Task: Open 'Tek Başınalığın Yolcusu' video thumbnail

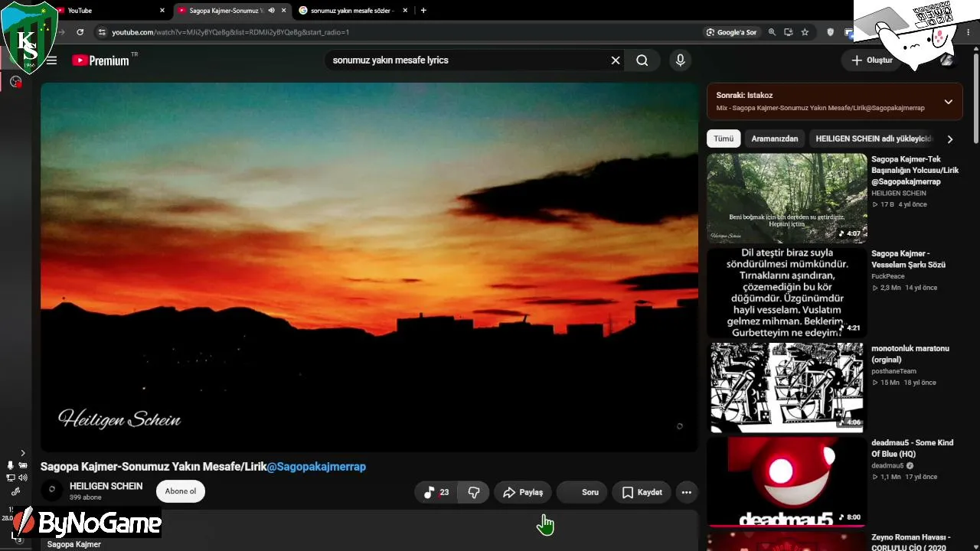Action: 786,197
